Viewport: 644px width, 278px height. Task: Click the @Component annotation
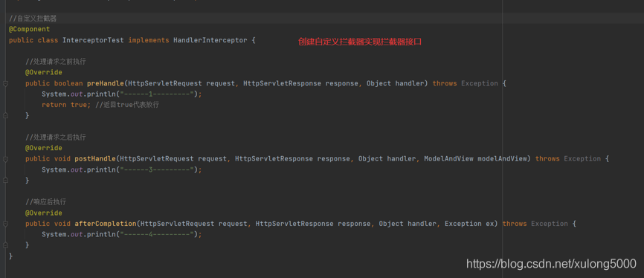29,29
